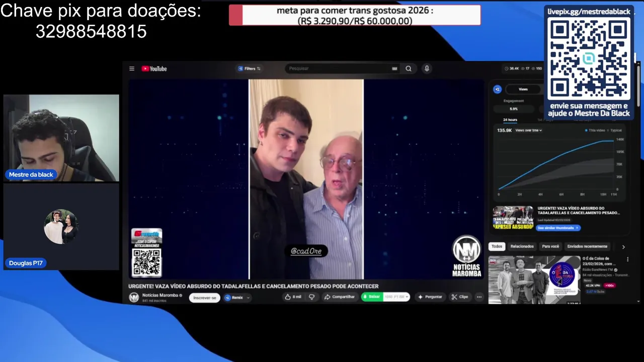This screenshot has width=644, height=362.
Task: Open Notícias Maromba channel avatar
Action: [x=134, y=298]
